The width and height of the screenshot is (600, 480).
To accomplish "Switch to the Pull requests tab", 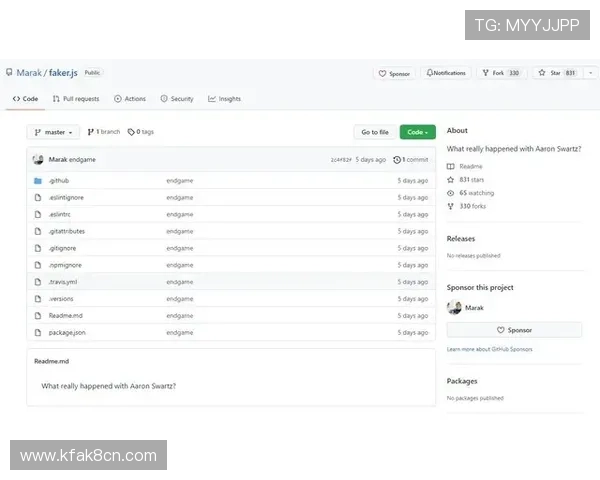I will [76, 99].
